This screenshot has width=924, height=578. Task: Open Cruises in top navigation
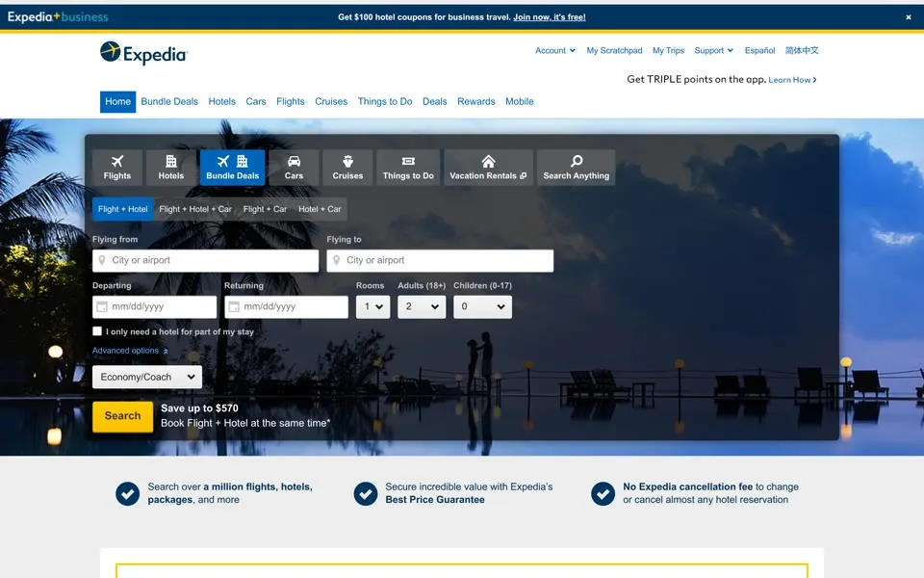pyautogui.click(x=331, y=101)
